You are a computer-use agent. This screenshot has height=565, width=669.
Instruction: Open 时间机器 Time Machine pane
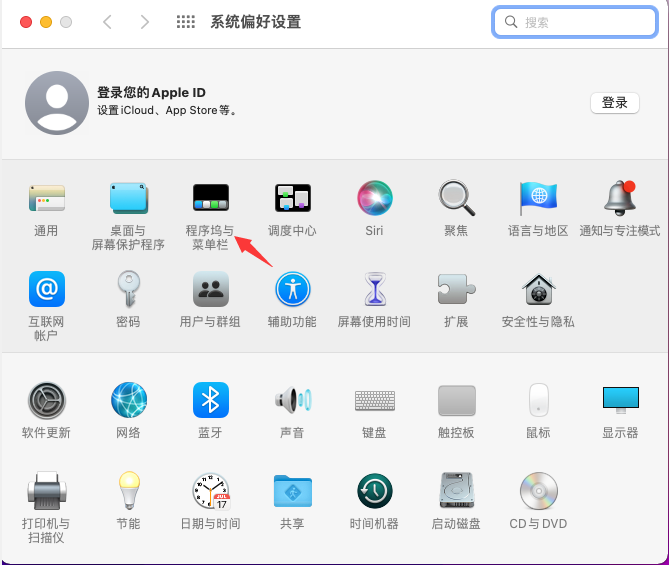coord(375,491)
